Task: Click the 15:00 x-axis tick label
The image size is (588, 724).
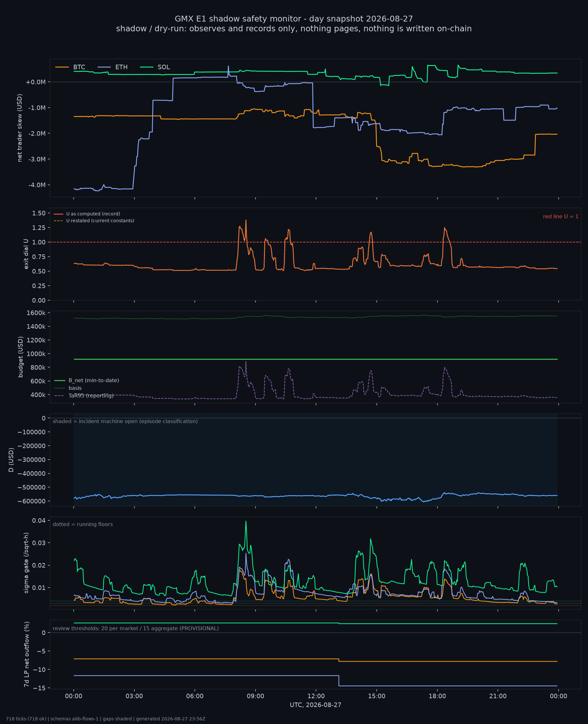Action: [377, 696]
